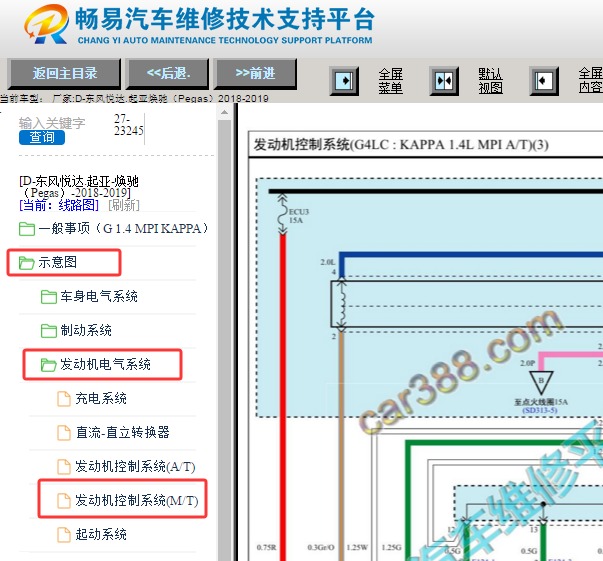
Task: Go forward with >>前进 button
Action: [x=255, y=73]
